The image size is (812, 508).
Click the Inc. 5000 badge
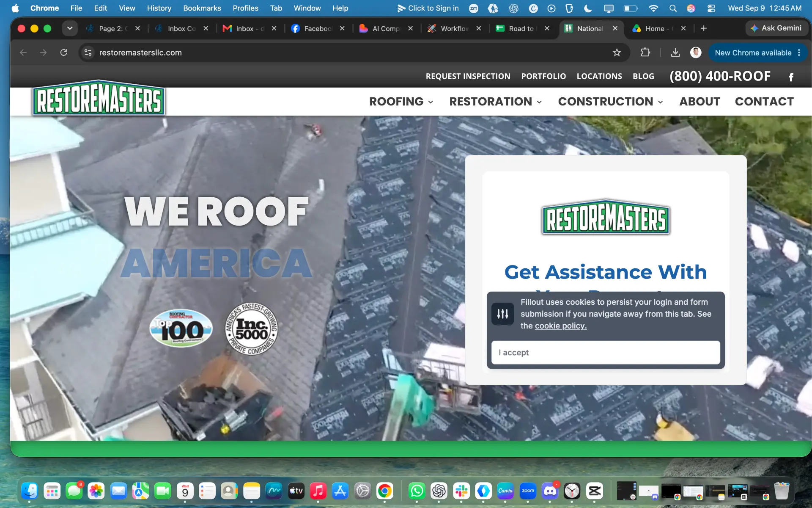251,329
